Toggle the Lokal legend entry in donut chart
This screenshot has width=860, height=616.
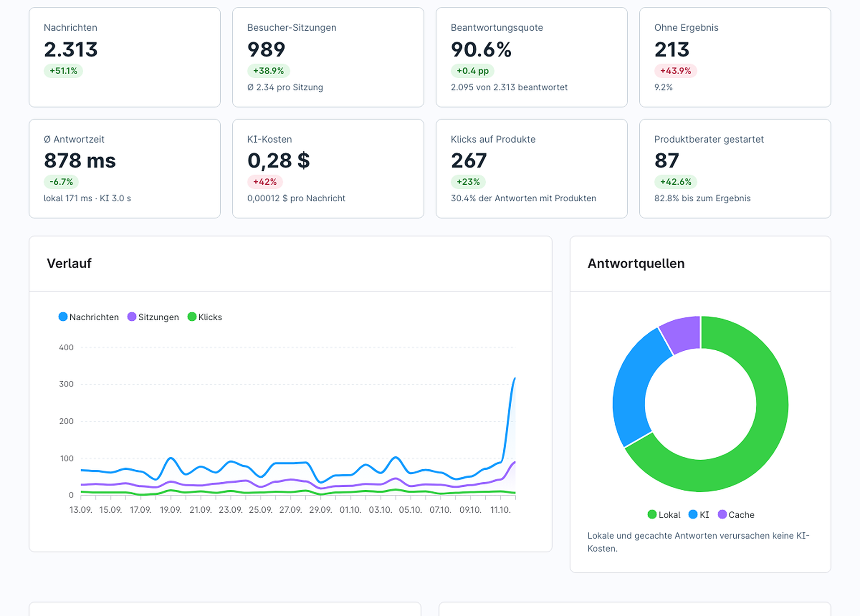coord(664,515)
